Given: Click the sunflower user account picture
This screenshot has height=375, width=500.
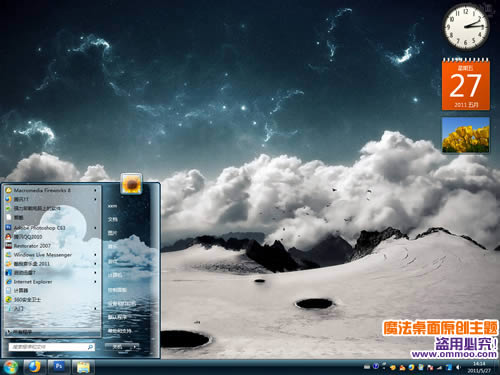Looking at the screenshot, I should [x=131, y=184].
